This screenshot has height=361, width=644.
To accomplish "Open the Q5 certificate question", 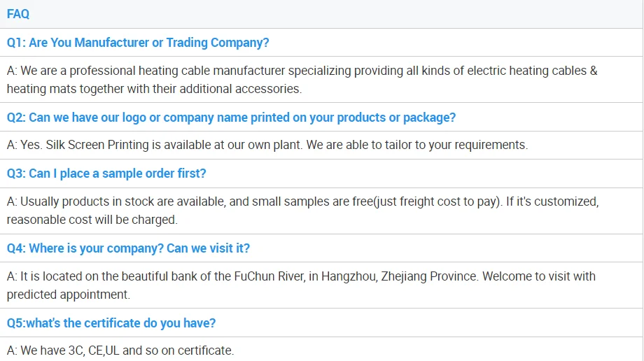I will pos(111,323).
